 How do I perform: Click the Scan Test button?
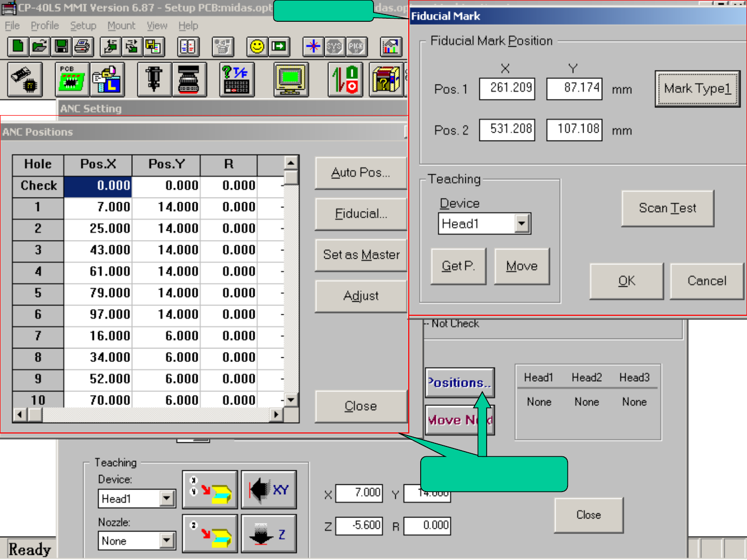pyautogui.click(x=667, y=208)
